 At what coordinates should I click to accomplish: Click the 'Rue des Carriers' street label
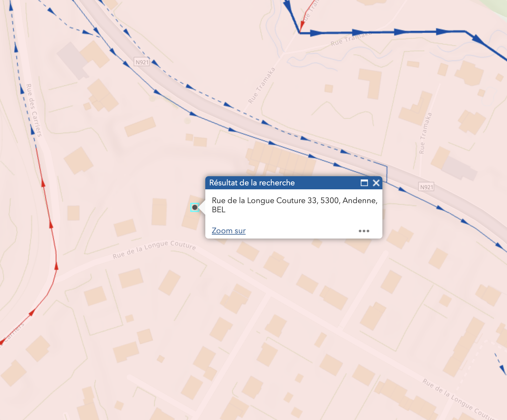click(x=34, y=110)
